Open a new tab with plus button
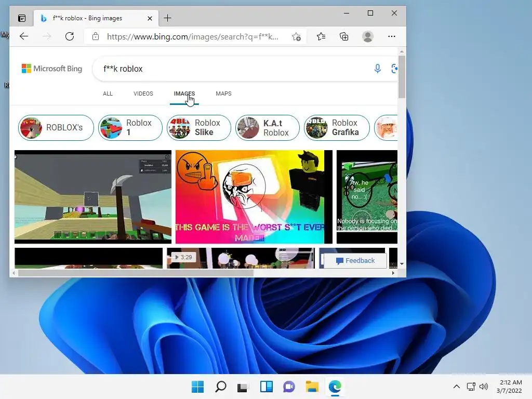The height and width of the screenshot is (399, 532). [x=168, y=18]
